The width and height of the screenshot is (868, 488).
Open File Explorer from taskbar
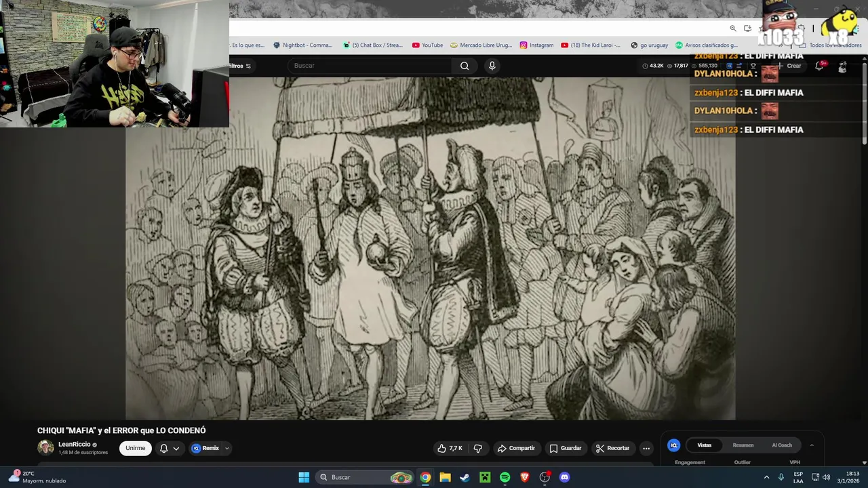(445, 477)
